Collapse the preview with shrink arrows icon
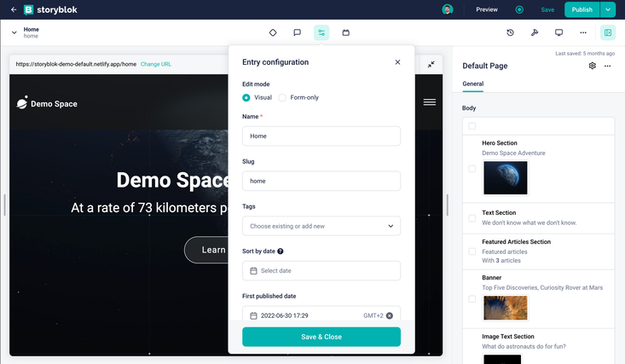 tap(431, 64)
